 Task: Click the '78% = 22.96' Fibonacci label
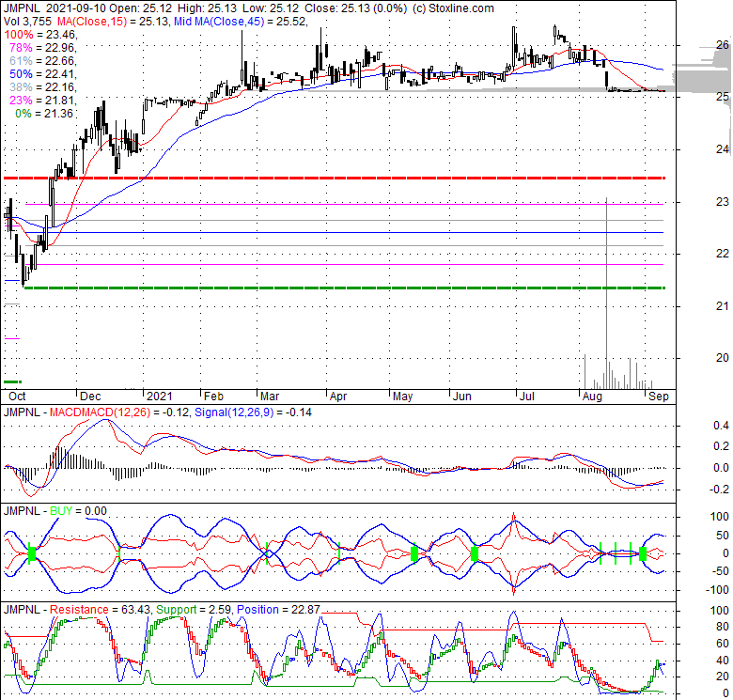[x=42, y=48]
